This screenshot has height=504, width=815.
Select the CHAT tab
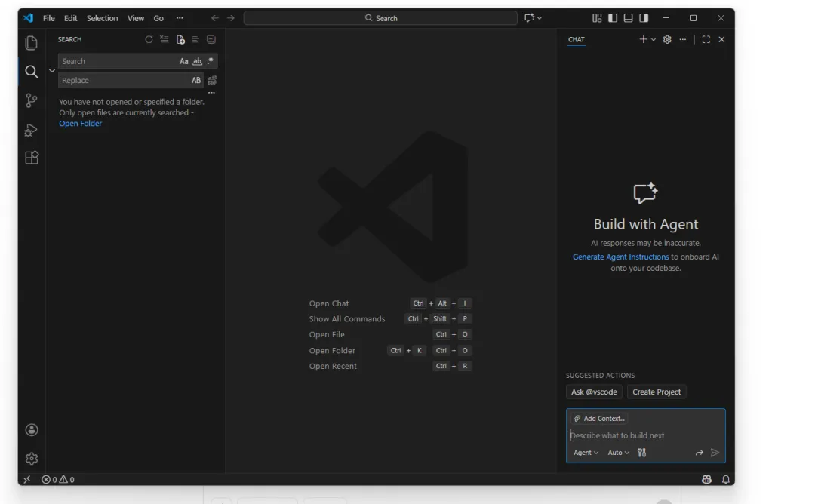pos(576,39)
